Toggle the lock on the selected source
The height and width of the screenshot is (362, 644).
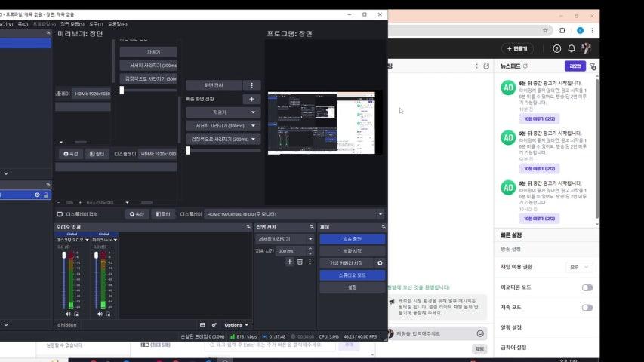tap(46, 195)
